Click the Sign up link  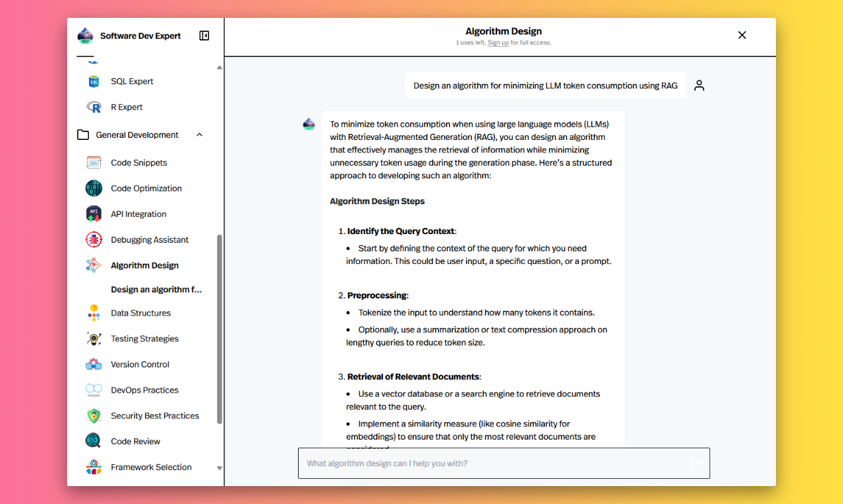point(498,42)
